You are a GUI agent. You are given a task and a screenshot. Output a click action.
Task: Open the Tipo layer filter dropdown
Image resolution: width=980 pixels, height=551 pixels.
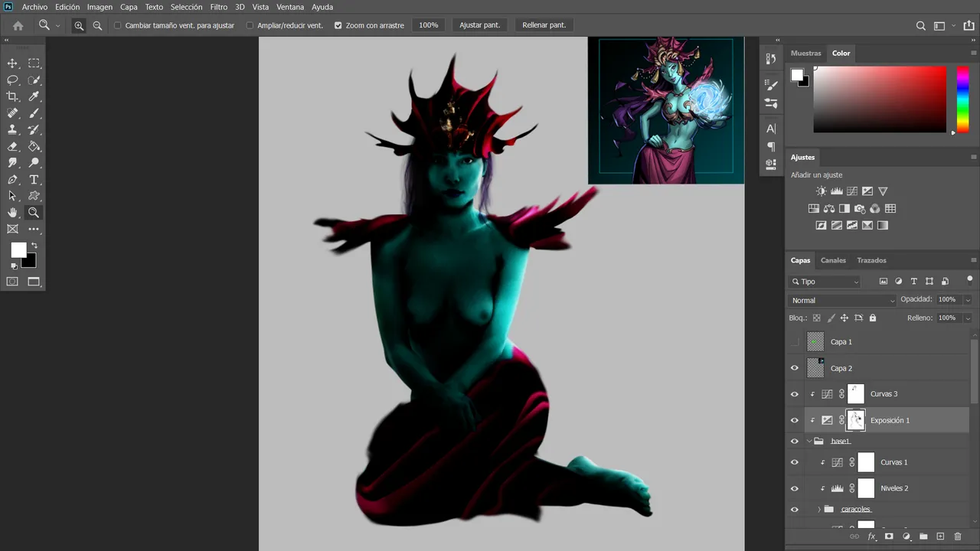[825, 282]
